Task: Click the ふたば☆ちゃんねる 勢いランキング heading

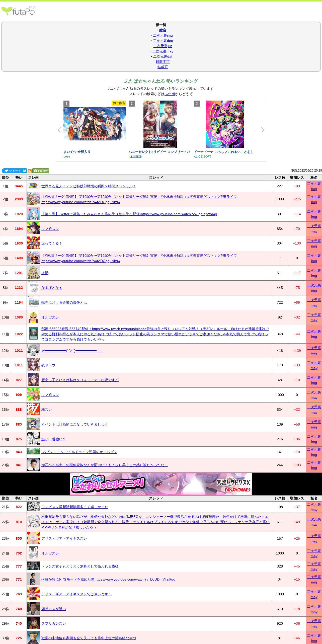Action: tap(161, 81)
